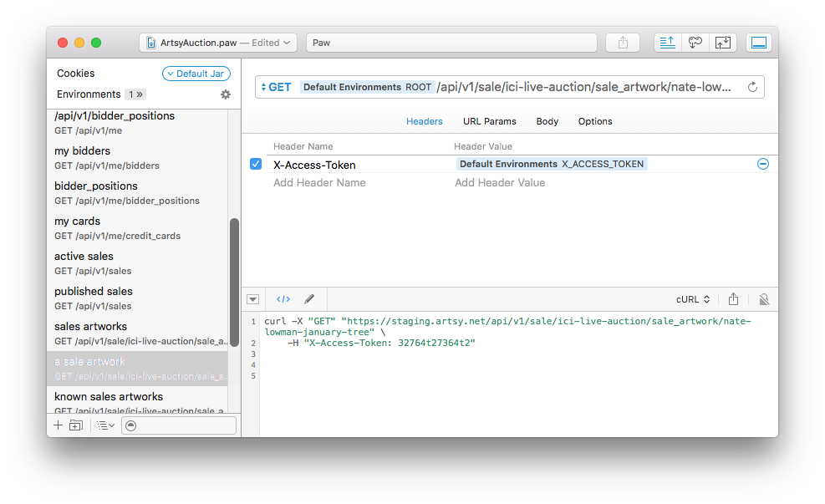Click the pencil edit icon
Image resolution: width=825 pixels, height=504 pixels.
click(309, 299)
